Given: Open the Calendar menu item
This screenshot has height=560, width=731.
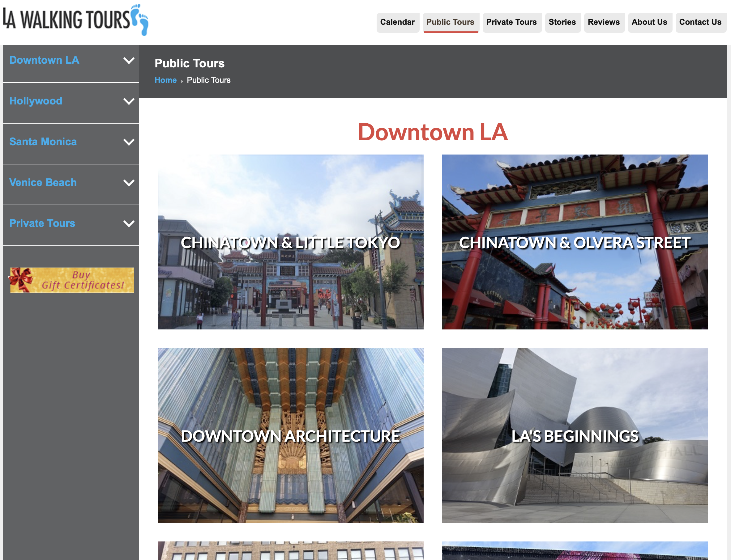Looking at the screenshot, I should click(x=397, y=22).
